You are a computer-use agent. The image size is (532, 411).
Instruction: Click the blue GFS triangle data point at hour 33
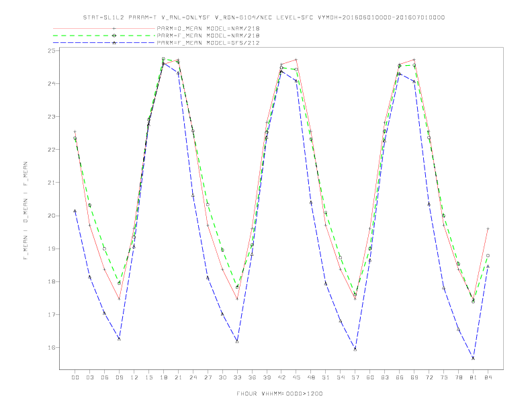click(x=237, y=341)
